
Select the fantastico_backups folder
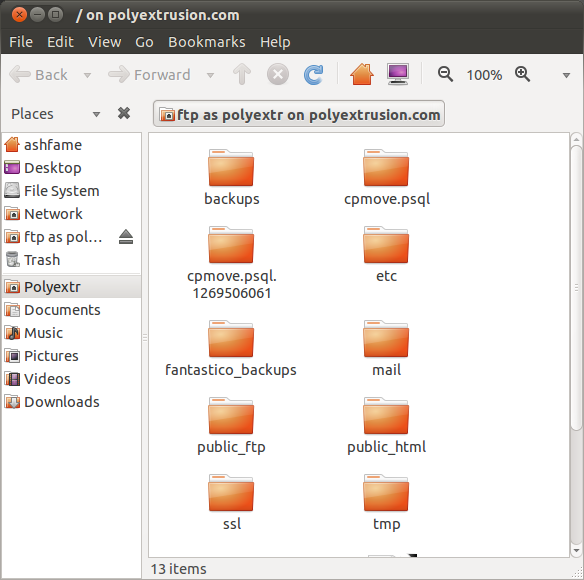(231, 349)
